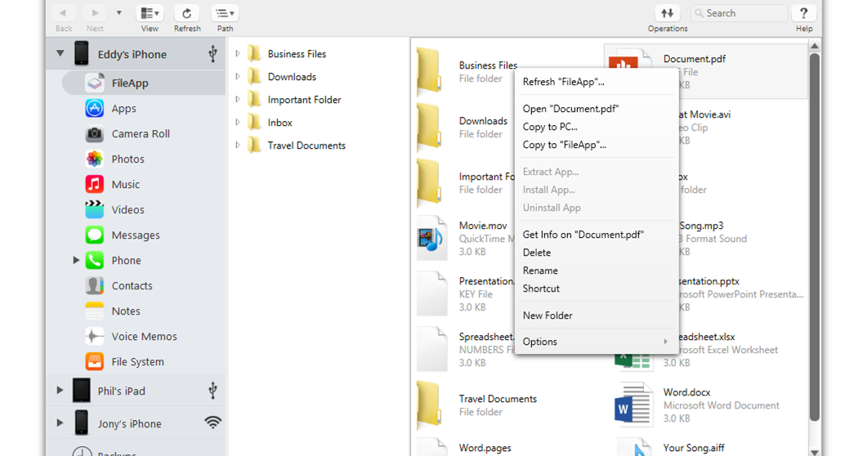Select Document.pdf file name
This screenshot has width=868, height=456.
tap(694, 59)
